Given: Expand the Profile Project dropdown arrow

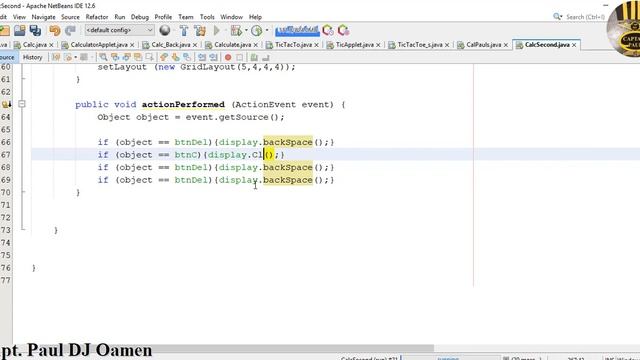Looking at the screenshot, I should [x=267, y=30].
